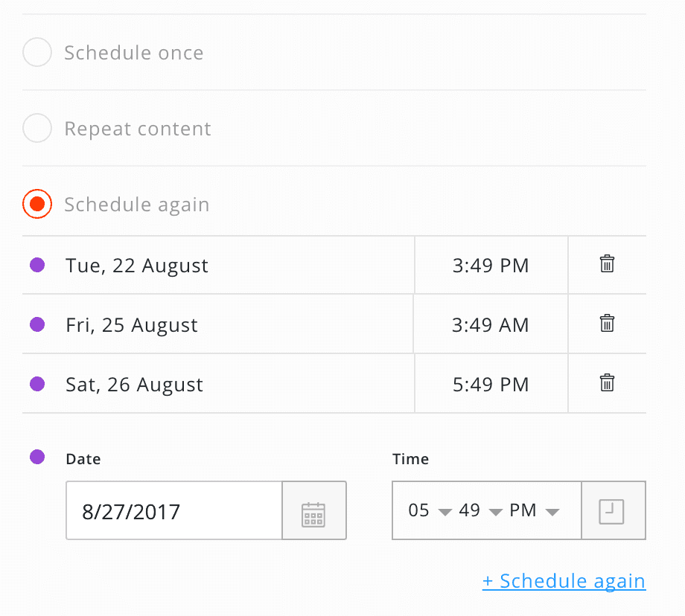Click the 8/27/2017 date input field
The width and height of the screenshot is (685, 616).
(x=174, y=511)
